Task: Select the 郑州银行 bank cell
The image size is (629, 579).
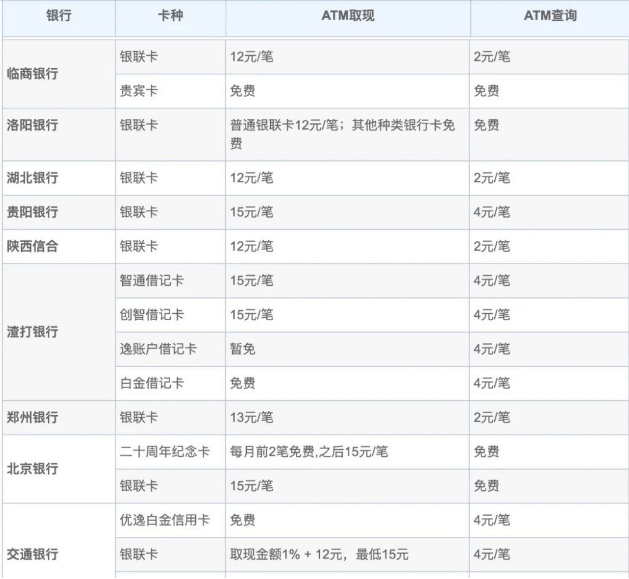Action: [59, 418]
